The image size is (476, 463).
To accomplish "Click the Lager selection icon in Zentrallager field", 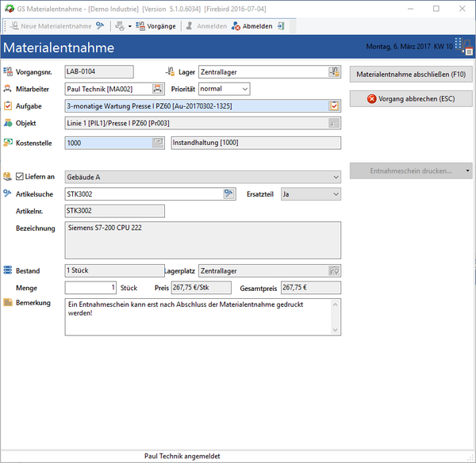I will 334,71.
